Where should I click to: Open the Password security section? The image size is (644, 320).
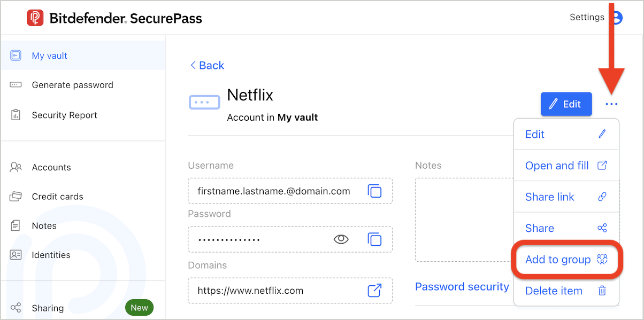click(x=462, y=287)
